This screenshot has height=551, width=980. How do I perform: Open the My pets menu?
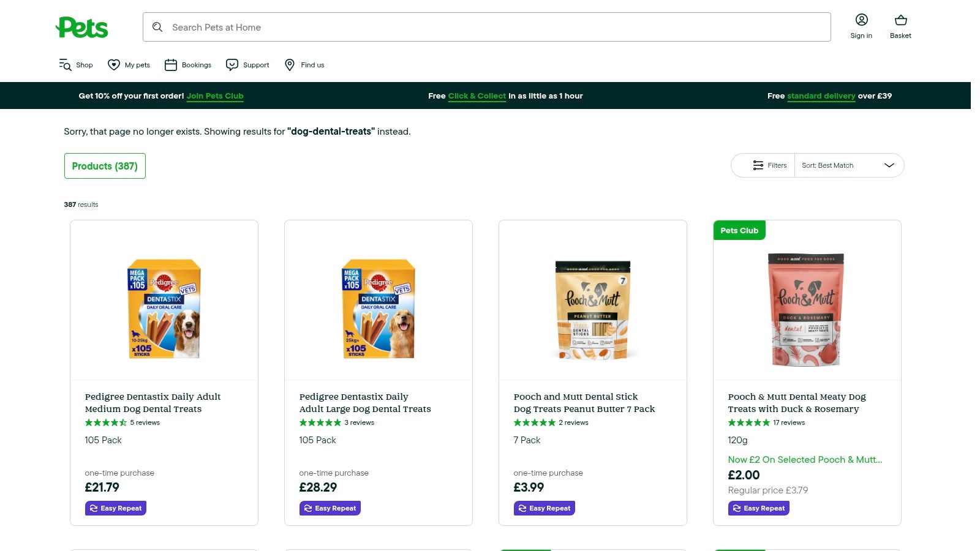tap(129, 65)
